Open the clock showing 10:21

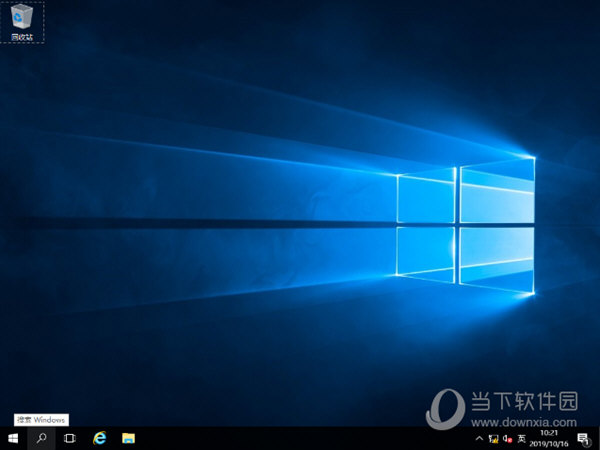pyautogui.click(x=549, y=439)
